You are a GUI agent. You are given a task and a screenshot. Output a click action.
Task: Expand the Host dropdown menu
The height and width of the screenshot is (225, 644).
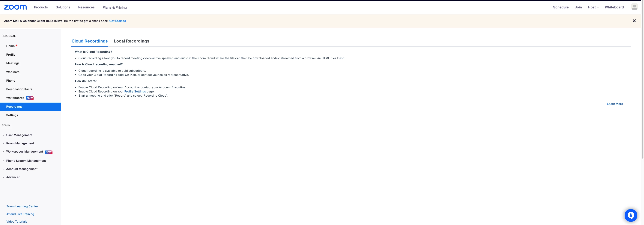tap(593, 7)
